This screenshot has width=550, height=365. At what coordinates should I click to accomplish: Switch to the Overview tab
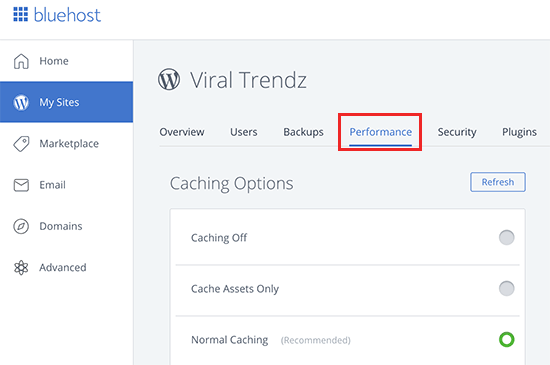[182, 132]
